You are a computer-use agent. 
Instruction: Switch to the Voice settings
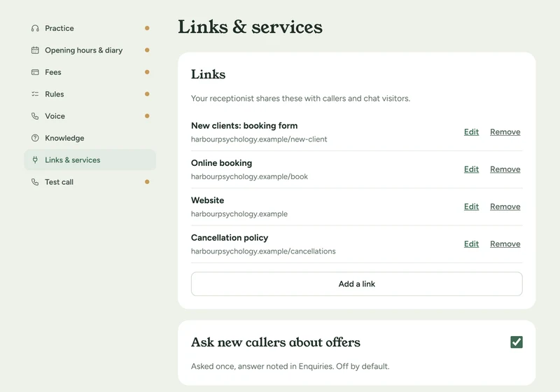pyautogui.click(x=90, y=116)
